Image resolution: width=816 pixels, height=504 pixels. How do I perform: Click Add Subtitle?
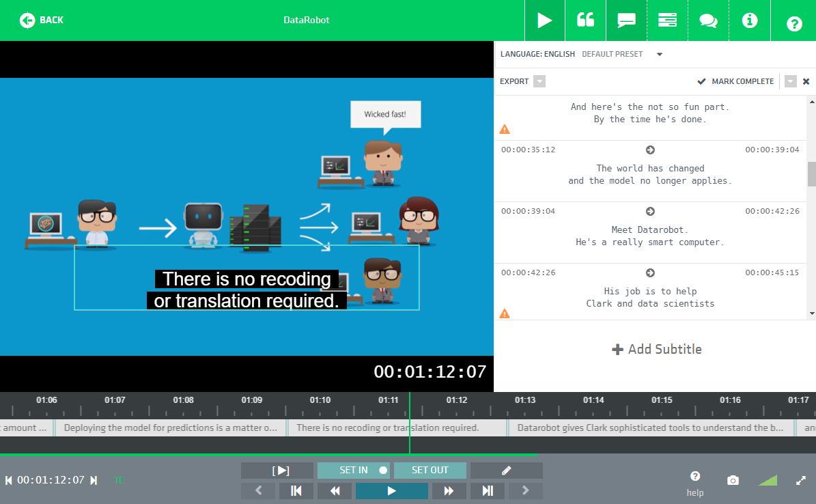pos(657,350)
